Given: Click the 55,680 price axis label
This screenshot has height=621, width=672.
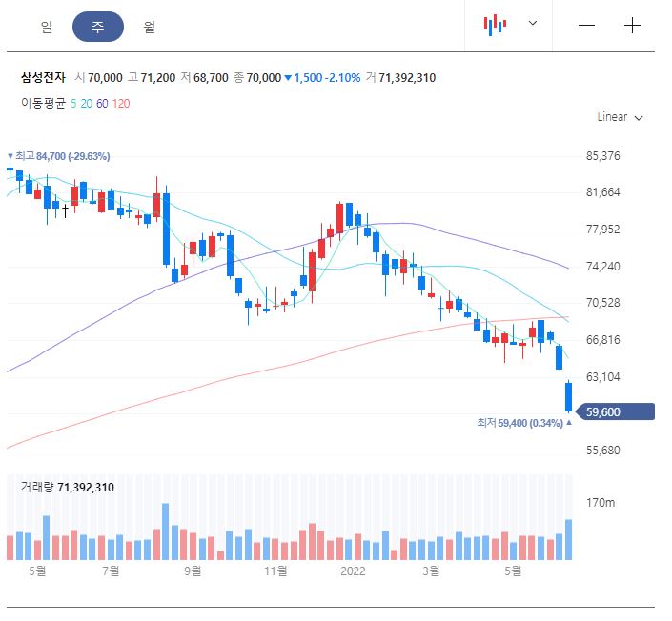Looking at the screenshot, I should [603, 451].
